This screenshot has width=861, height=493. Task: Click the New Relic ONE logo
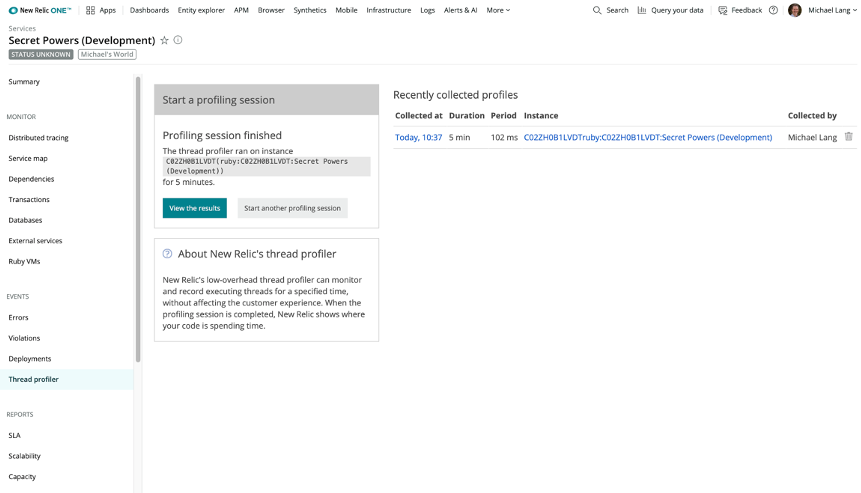(x=40, y=10)
